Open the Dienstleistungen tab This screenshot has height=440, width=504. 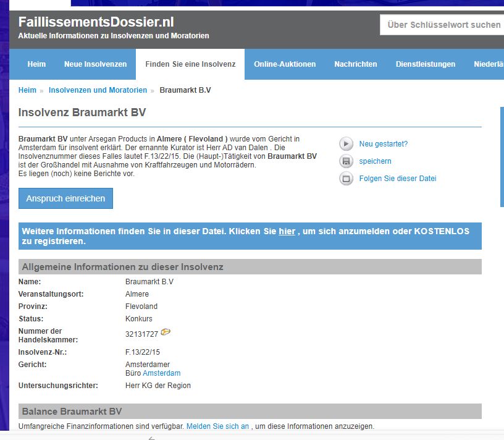[x=426, y=64]
